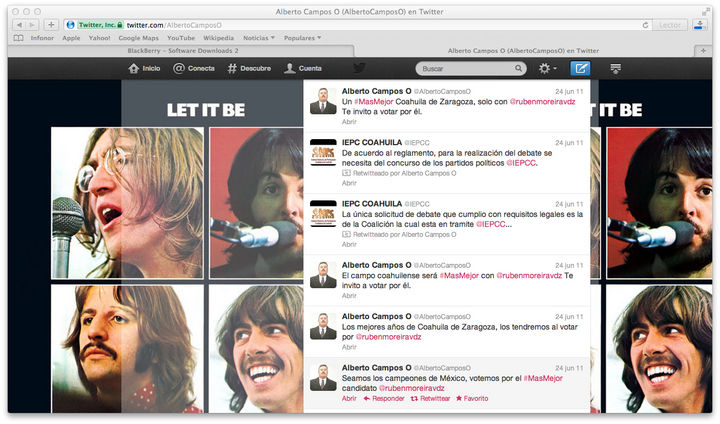Go to Twitter Inicio home icon
This screenshot has width=720, height=424.
[144, 69]
